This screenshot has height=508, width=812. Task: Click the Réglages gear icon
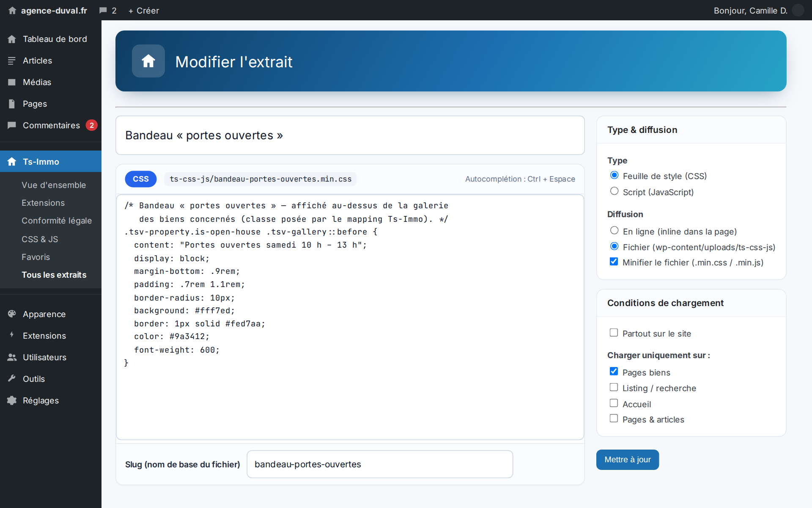pyautogui.click(x=12, y=400)
